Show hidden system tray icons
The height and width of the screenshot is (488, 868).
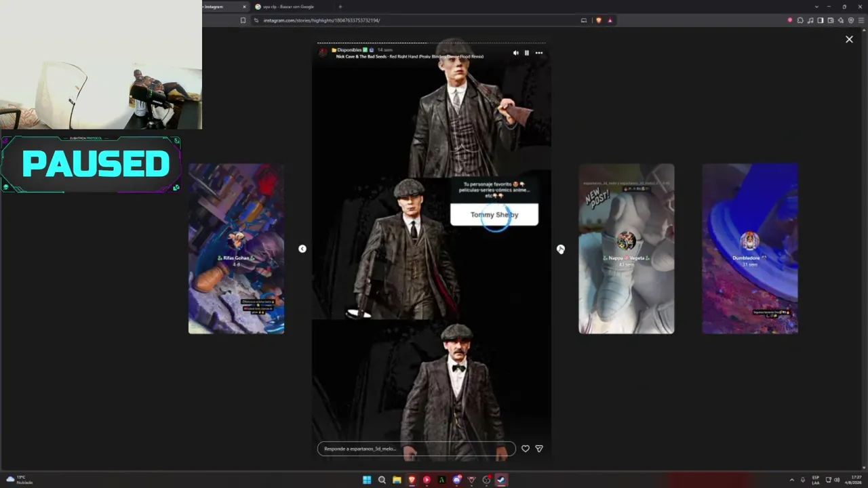(x=791, y=480)
